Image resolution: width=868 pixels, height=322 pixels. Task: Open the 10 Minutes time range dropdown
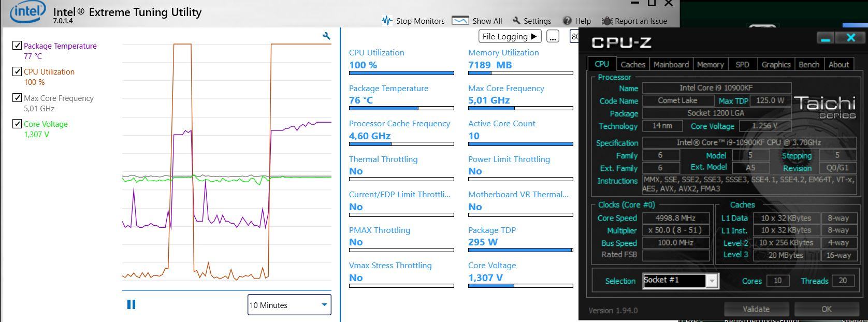[289, 305]
